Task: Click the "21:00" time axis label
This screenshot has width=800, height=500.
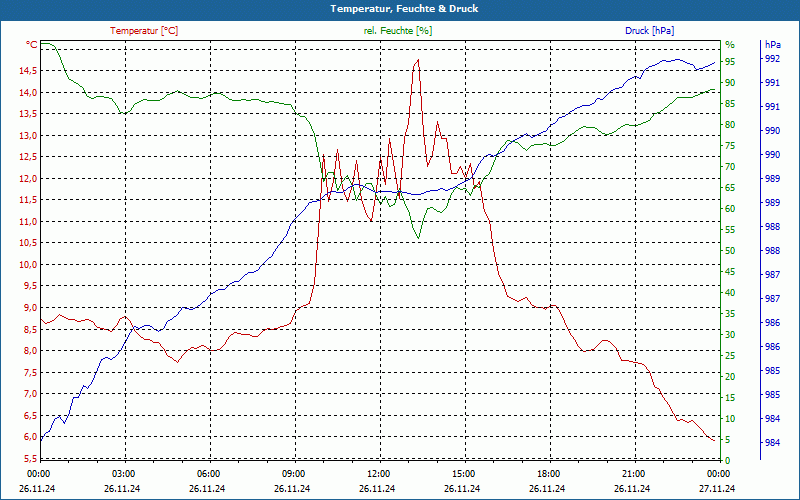Action: pos(633,474)
